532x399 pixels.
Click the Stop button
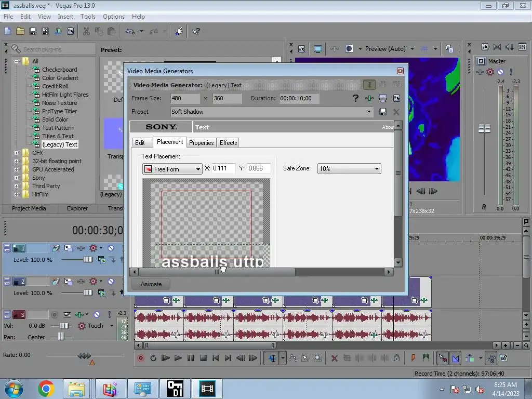tap(203, 358)
